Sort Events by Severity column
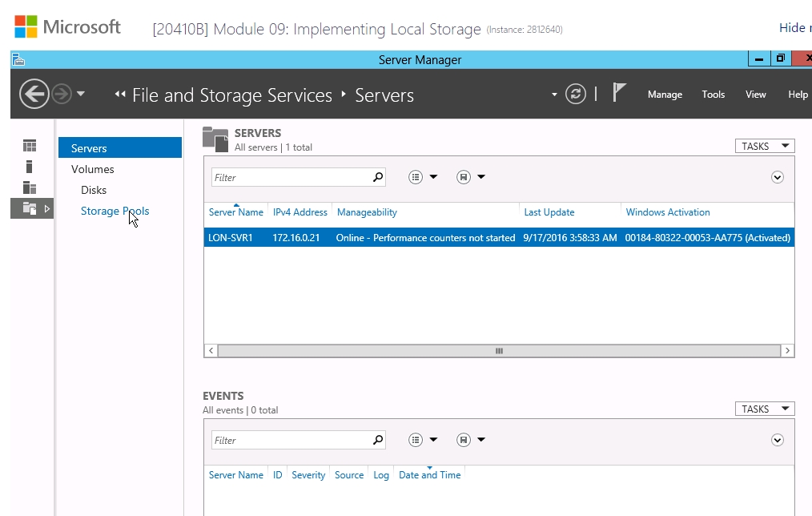812x516 pixels. point(308,474)
